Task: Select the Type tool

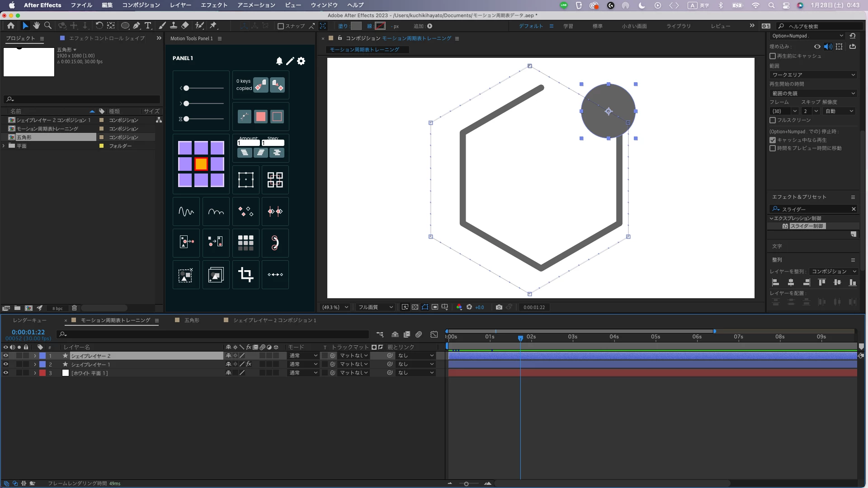Action: pos(148,26)
